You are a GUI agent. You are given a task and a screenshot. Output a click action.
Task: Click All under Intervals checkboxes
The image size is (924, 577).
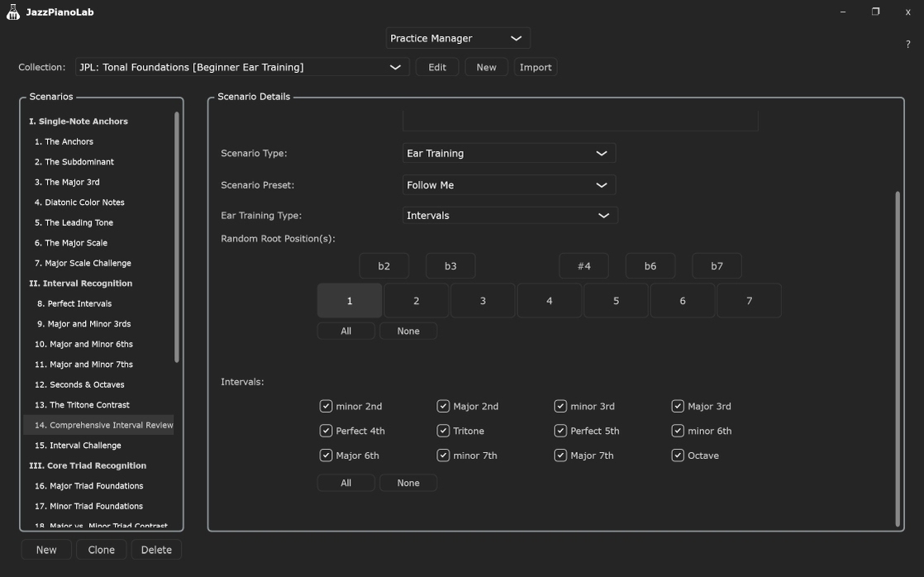pyautogui.click(x=346, y=484)
